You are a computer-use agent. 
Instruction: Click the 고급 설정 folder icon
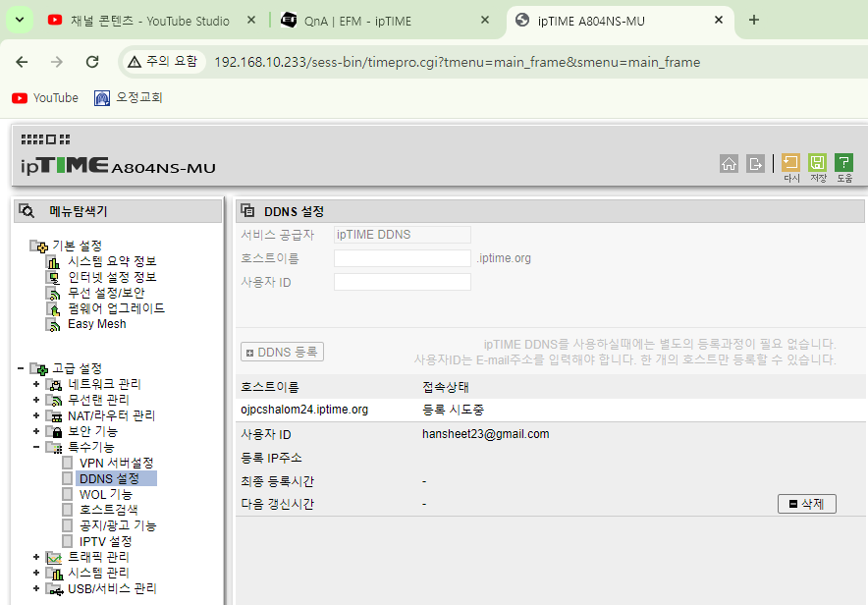coord(38,368)
